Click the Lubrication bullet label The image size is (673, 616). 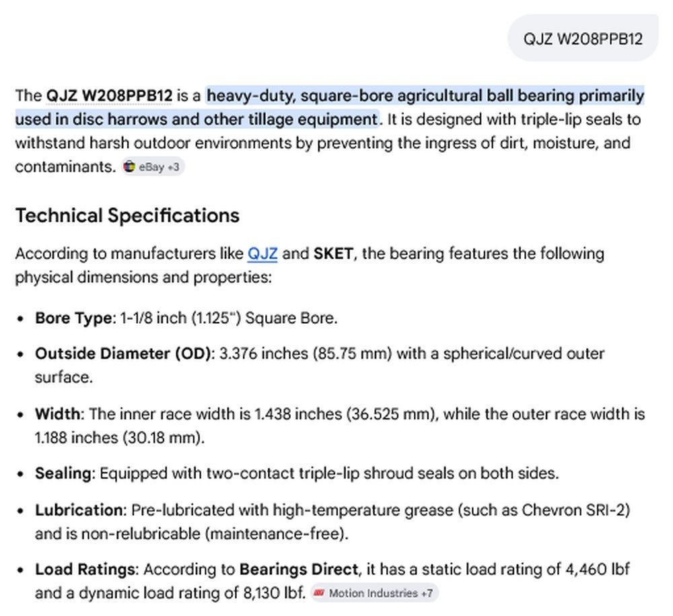pyautogui.click(x=79, y=510)
